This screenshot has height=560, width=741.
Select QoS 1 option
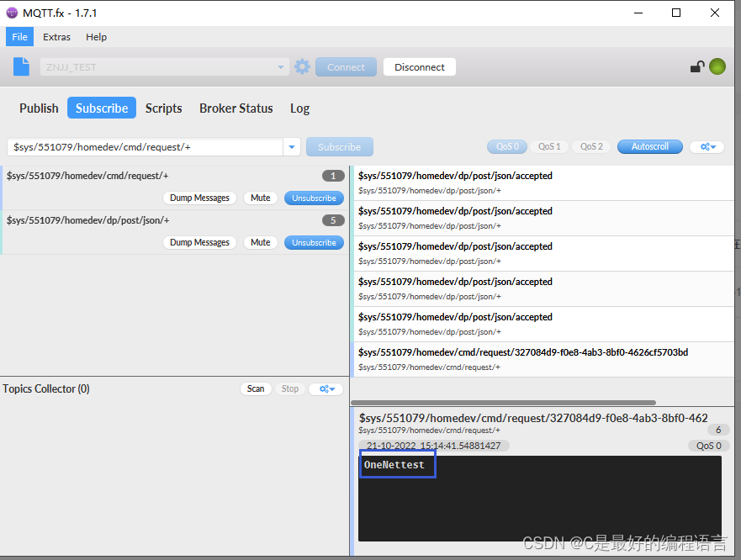pyautogui.click(x=549, y=146)
